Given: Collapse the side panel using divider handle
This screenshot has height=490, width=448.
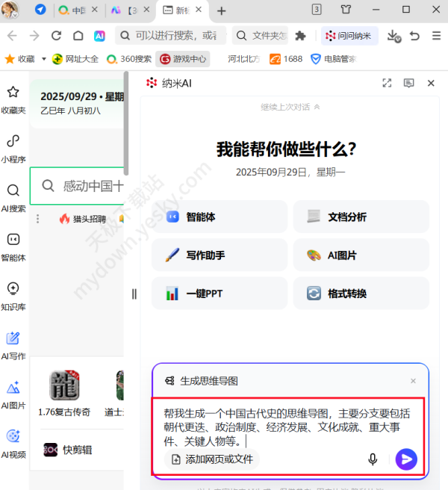Looking at the screenshot, I should tap(134, 294).
